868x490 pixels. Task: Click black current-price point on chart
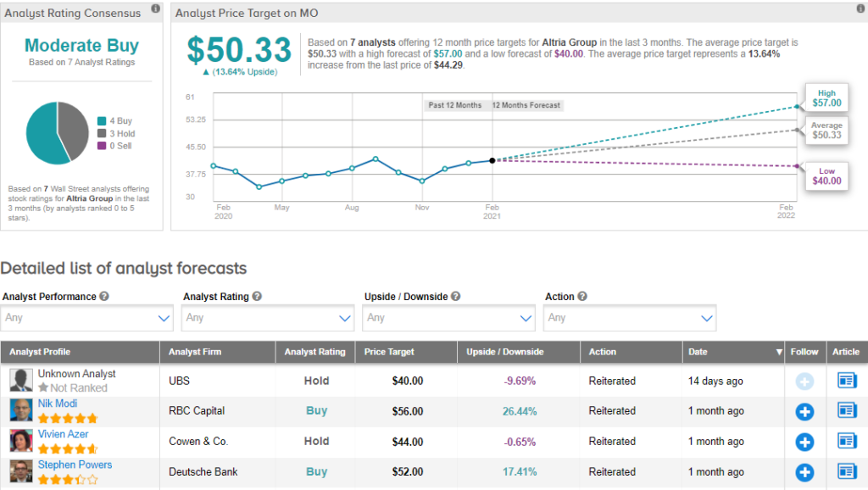(492, 160)
